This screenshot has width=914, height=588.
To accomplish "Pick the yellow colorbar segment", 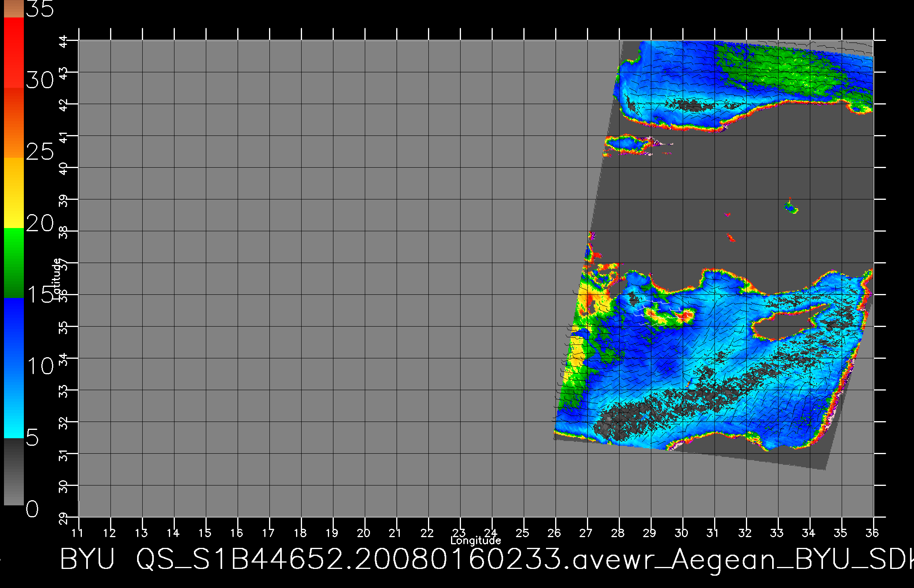I will [14, 193].
